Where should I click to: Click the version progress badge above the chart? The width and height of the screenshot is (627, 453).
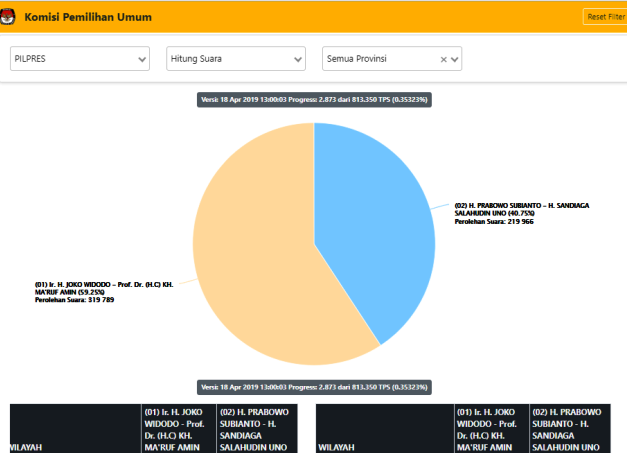314,100
